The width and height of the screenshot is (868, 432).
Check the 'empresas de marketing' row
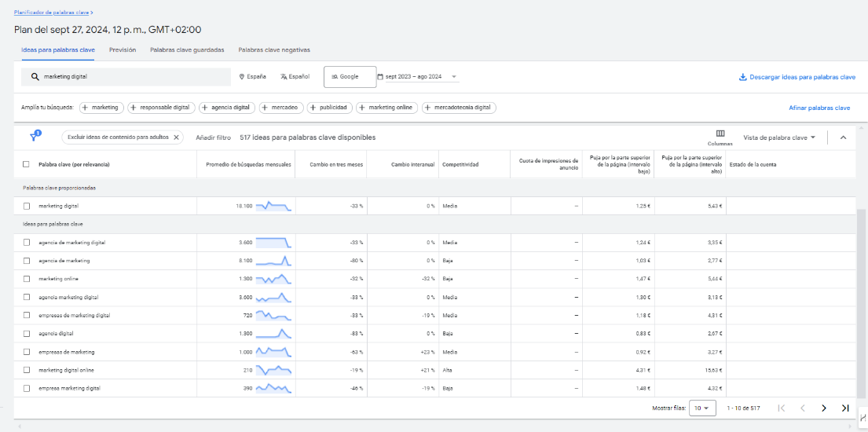click(26, 352)
